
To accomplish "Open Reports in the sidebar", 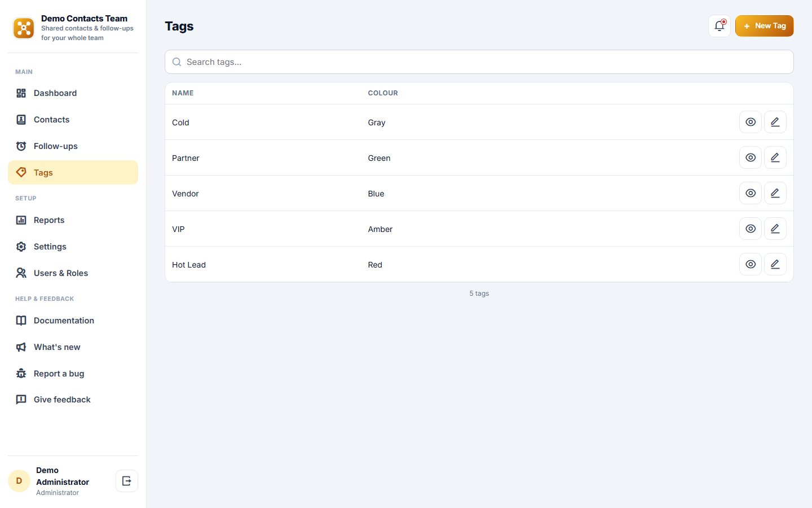I will pos(73,220).
